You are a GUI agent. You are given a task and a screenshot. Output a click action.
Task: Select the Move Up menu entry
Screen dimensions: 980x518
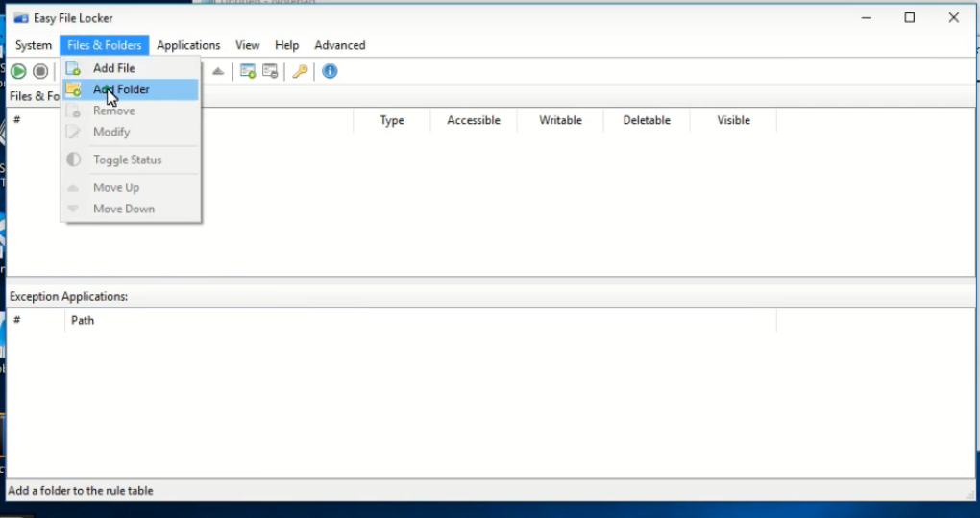[x=131, y=187]
